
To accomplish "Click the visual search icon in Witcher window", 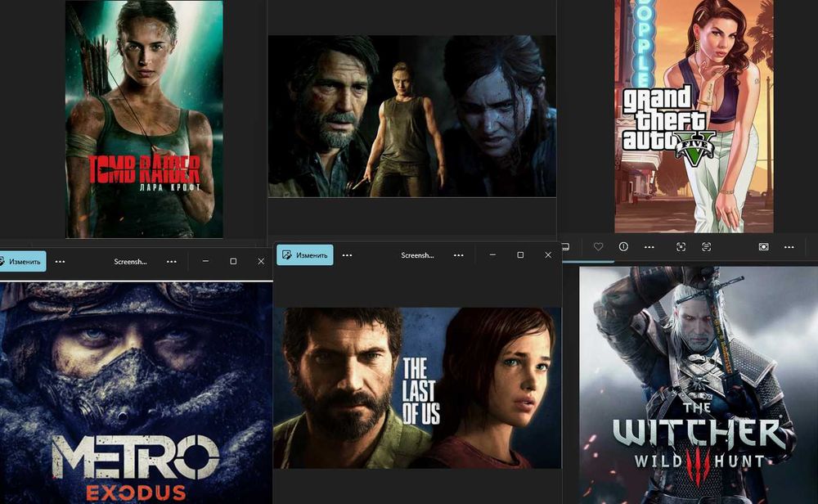I will coord(681,247).
